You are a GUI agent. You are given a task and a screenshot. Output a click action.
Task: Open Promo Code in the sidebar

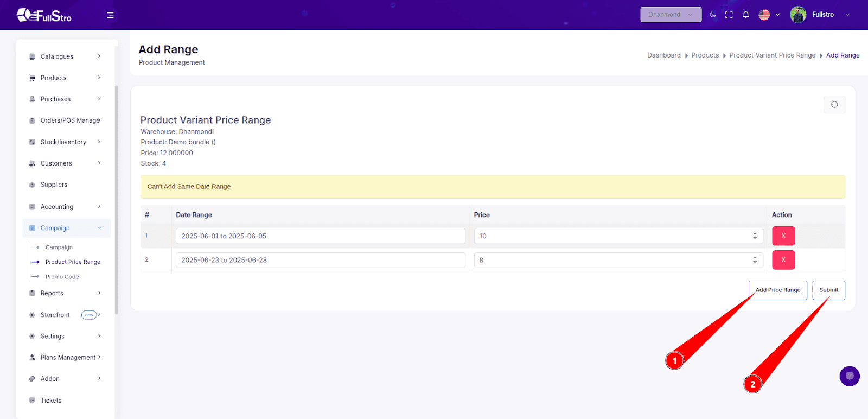tap(62, 277)
